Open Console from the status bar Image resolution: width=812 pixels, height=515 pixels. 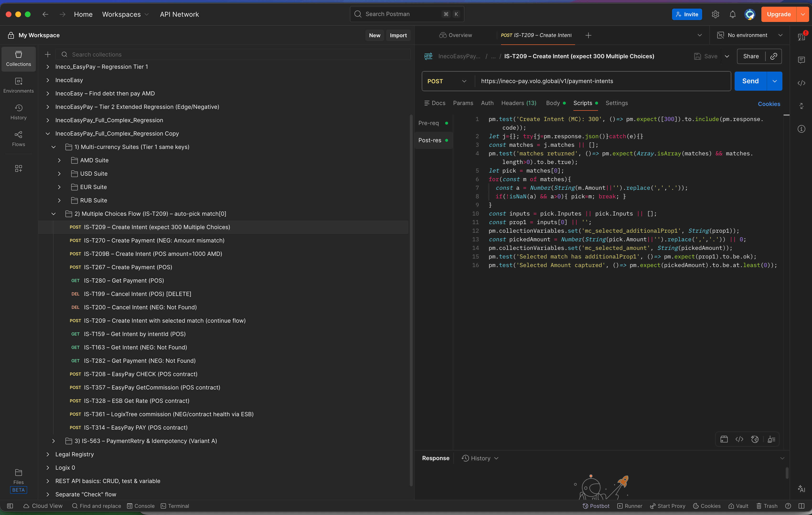coord(141,505)
